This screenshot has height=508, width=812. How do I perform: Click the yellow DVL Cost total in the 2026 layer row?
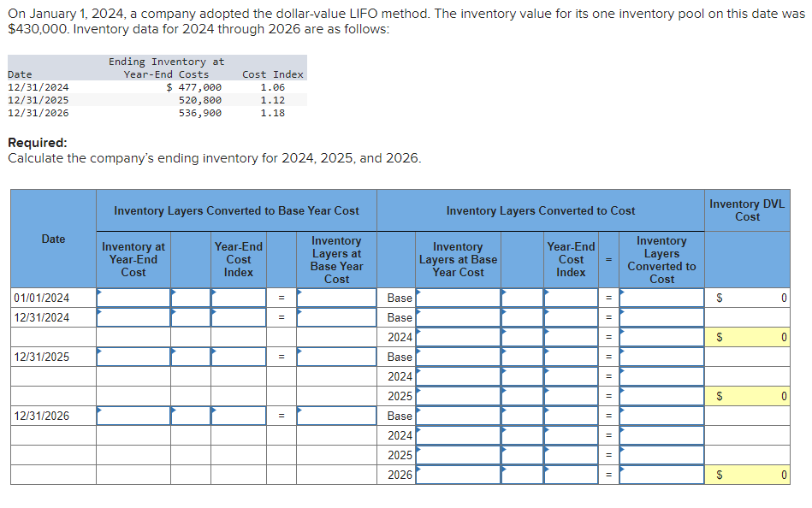click(747, 475)
